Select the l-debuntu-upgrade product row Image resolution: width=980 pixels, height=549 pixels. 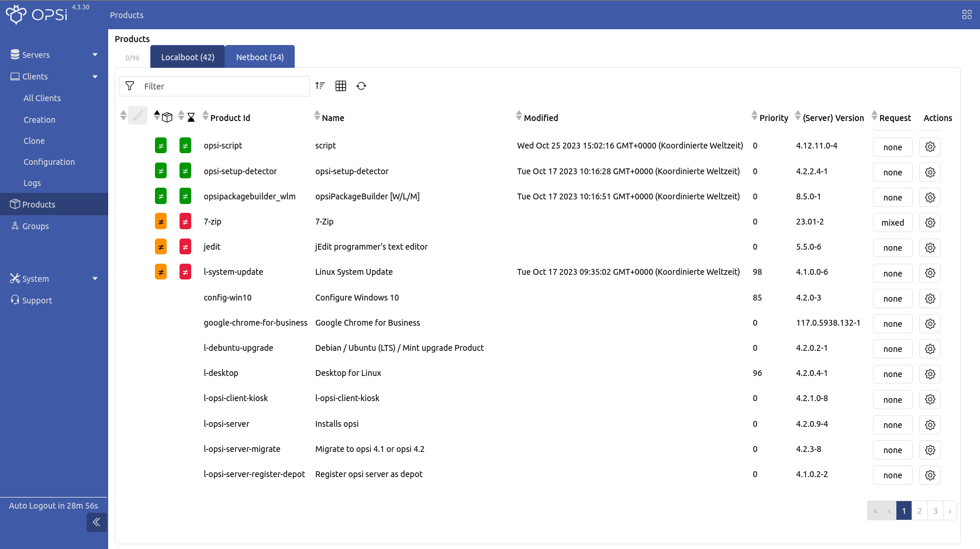pyautogui.click(x=538, y=348)
